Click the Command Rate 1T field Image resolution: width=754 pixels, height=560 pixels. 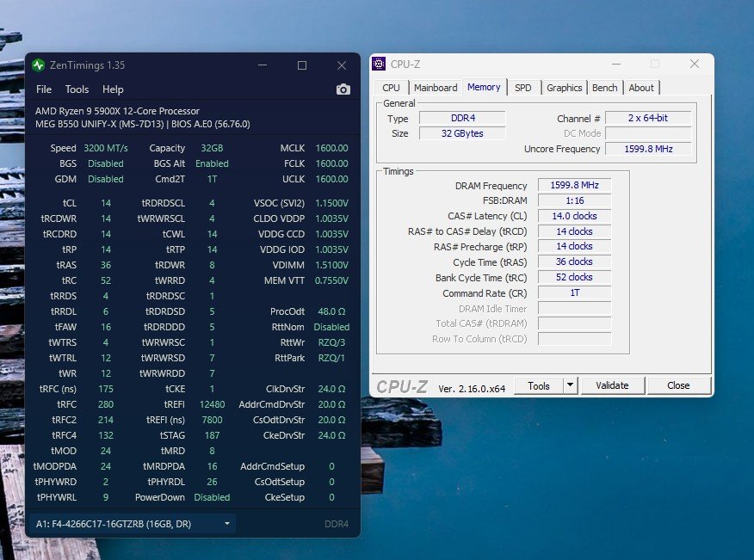tap(575, 292)
